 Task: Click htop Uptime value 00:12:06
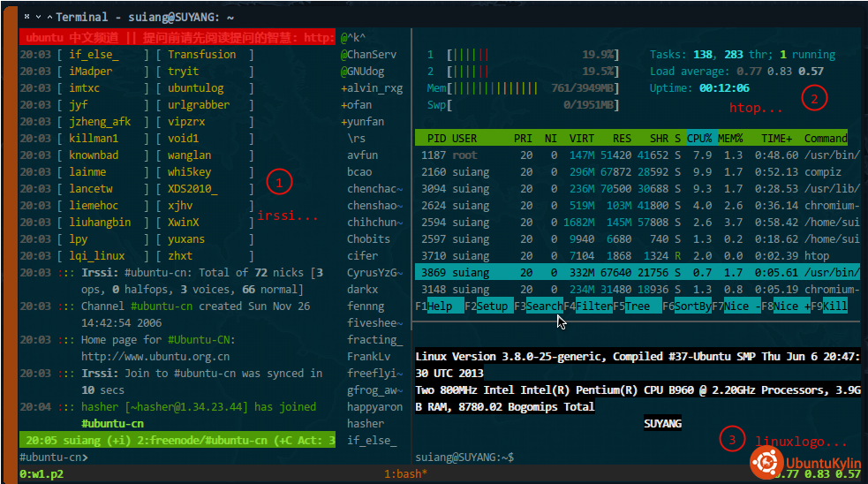724,88
